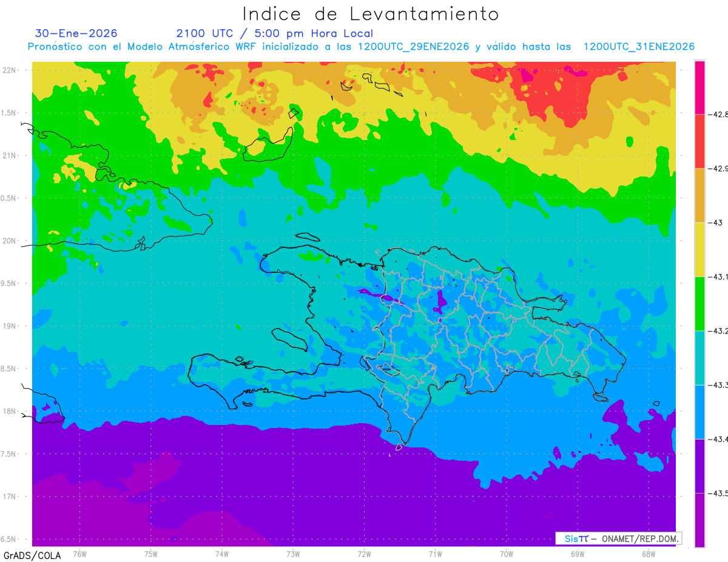Screen dimensions: 728x562
Task: Click '2100 UTC / 5:00 pm Hora Local'
Action: coord(275,33)
